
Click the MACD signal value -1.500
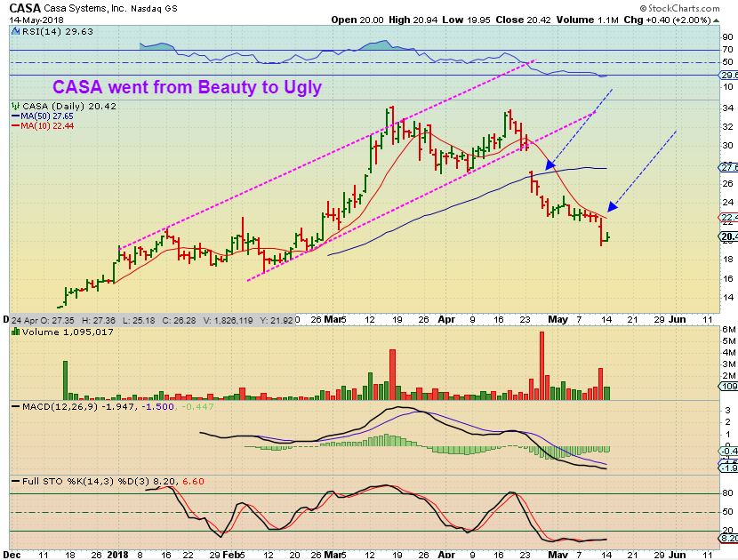[157, 406]
